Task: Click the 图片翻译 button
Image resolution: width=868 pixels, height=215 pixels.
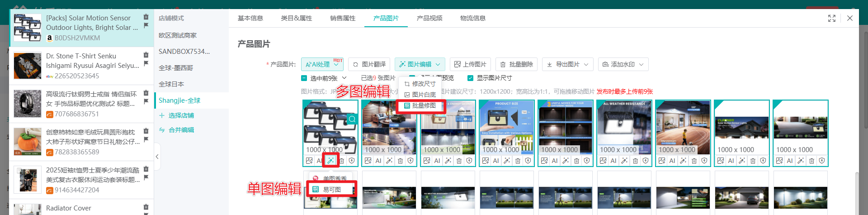Action: [369, 64]
